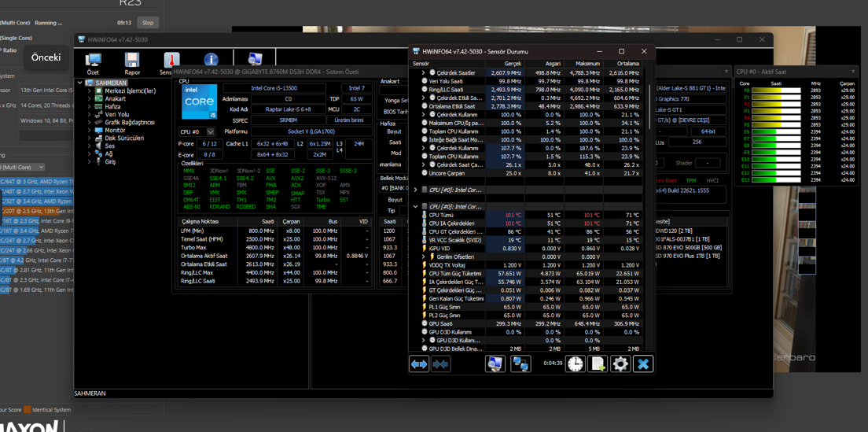Screen dimensions: 868x432
Task: Expand the Anakart tree node arrow
Action: [90, 98]
